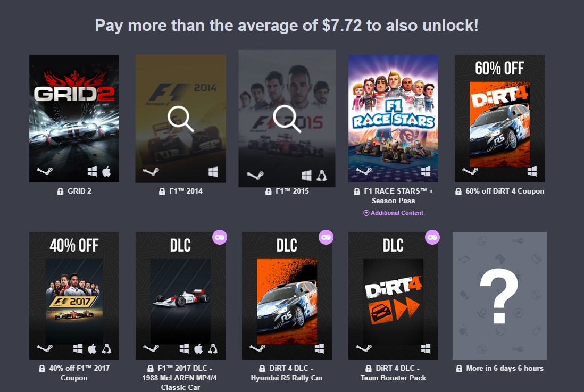The width and height of the screenshot is (584, 392).
Task: Select the 40% OFF F1 2017 coupon tile
Action: coord(74,296)
